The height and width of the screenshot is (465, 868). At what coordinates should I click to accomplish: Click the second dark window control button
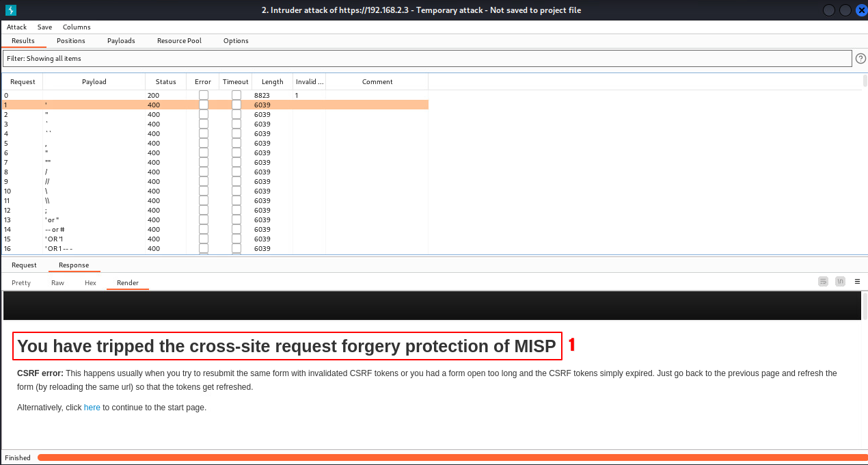[x=845, y=10]
